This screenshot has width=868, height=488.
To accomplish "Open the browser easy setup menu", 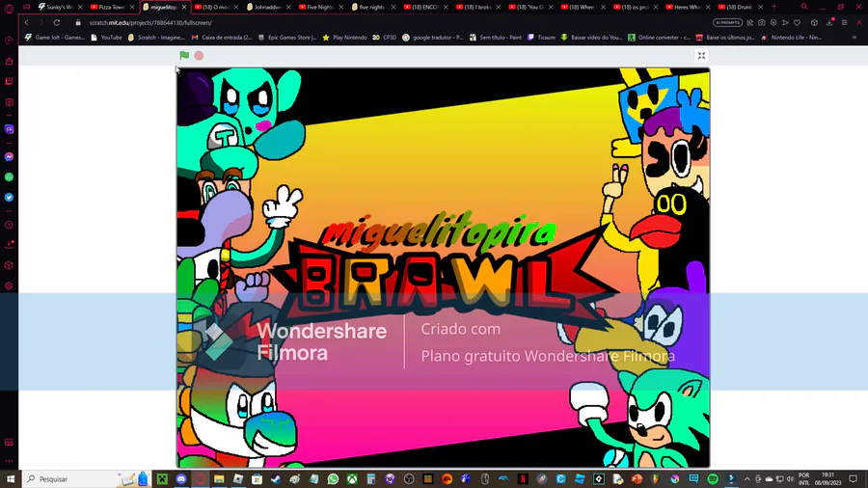I will click(845, 23).
